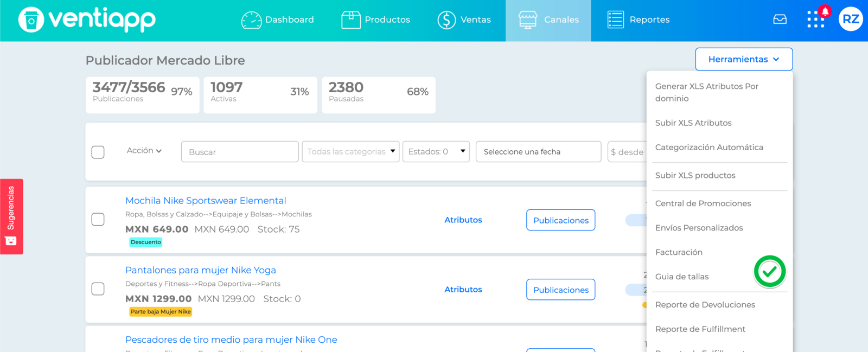Click Publicaciones button for Mochila Nike
868x352 pixels.
coord(561,220)
